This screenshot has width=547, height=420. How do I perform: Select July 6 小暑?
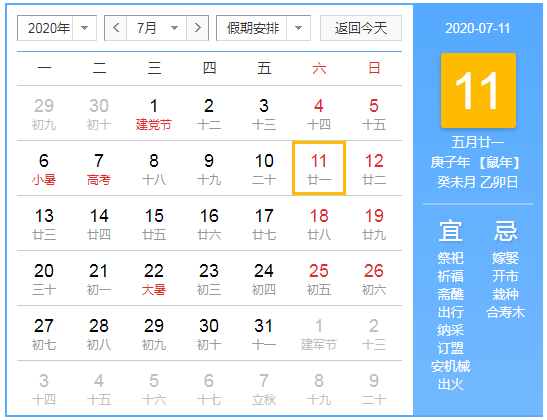click(44, 169)
